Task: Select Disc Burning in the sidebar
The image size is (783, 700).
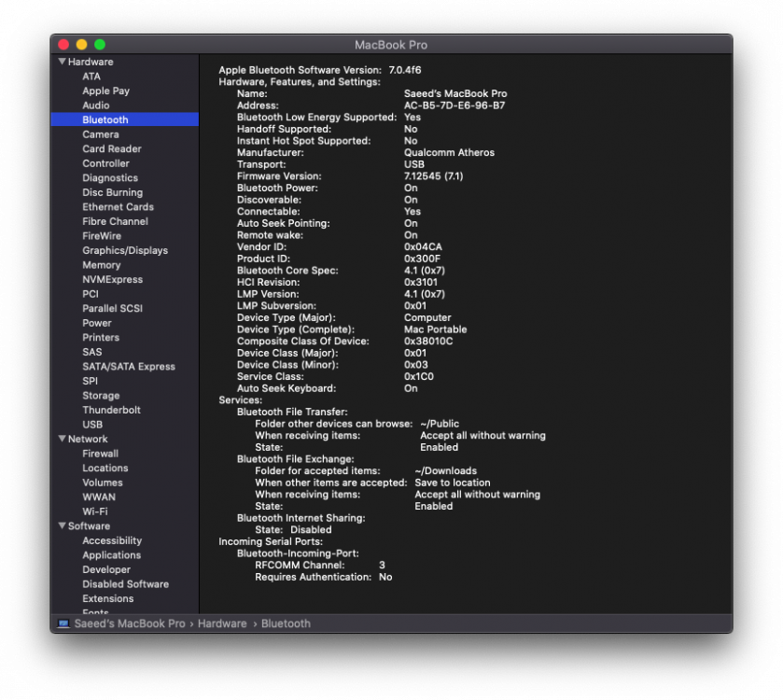Action: (112, 192)
